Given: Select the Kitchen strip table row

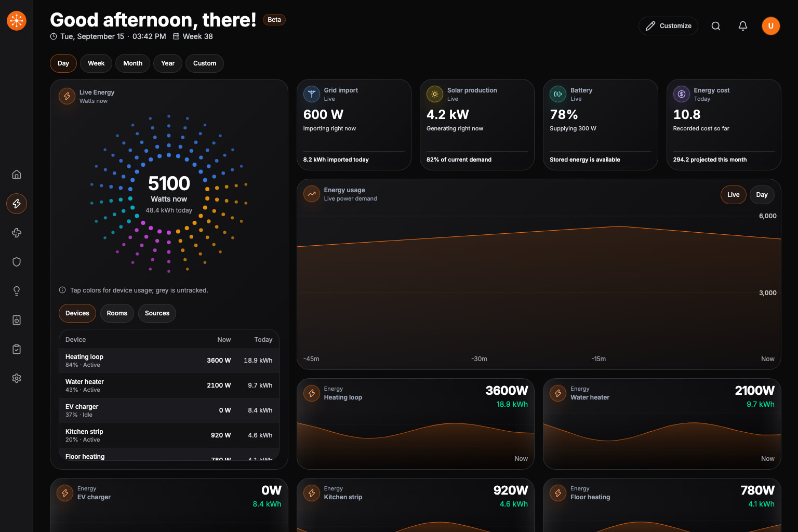Looking at the screenshot, I should click(169, 435).
